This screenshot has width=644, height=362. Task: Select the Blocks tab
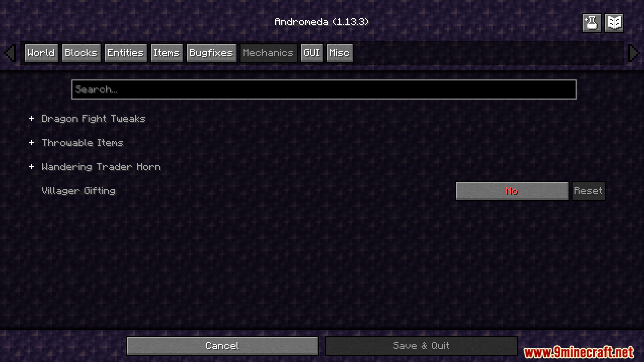pos(80,53)
